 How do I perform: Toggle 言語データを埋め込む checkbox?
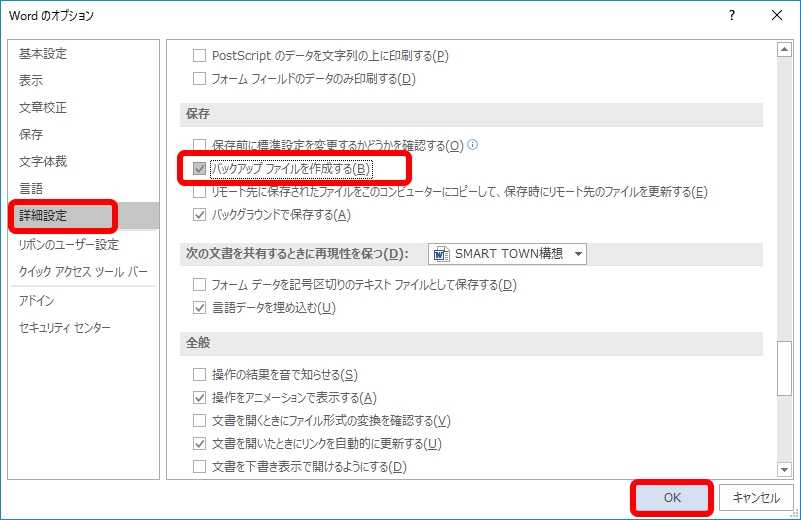point(199,308)
